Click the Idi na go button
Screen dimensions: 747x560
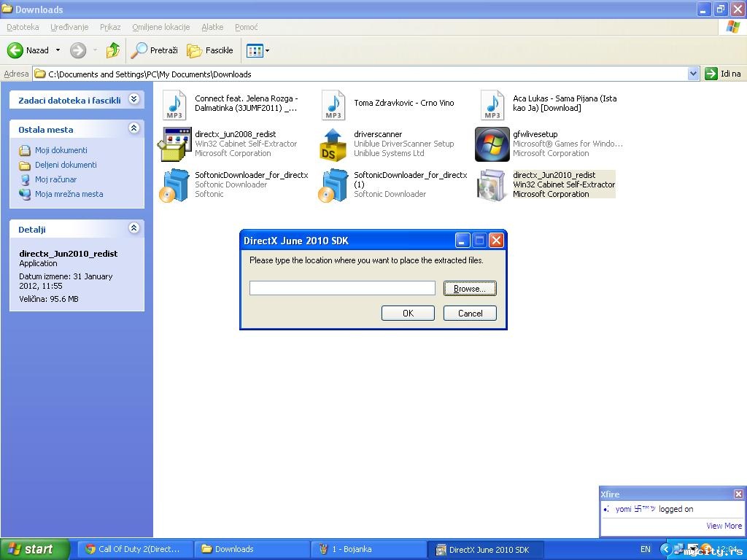[723, 74]
